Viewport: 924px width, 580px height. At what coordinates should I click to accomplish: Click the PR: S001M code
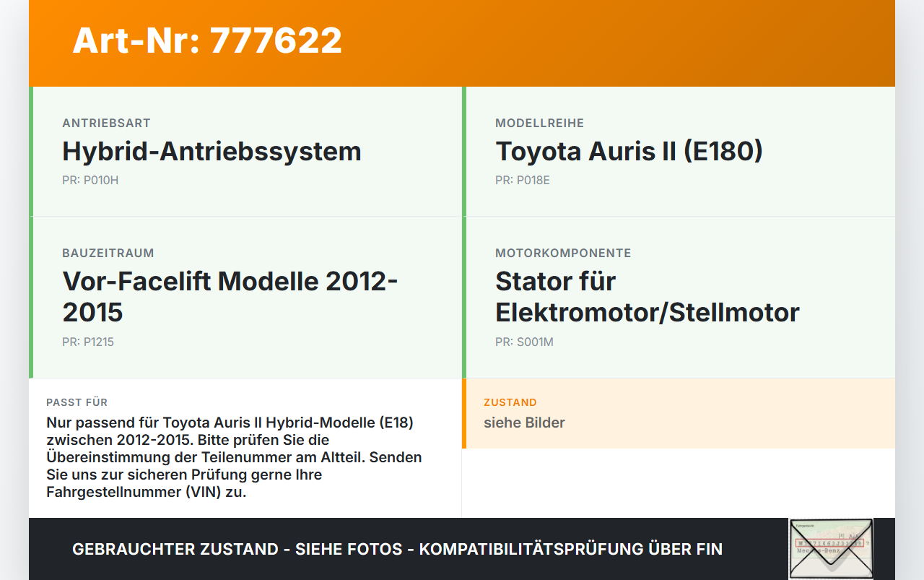(x=524, y=342)
